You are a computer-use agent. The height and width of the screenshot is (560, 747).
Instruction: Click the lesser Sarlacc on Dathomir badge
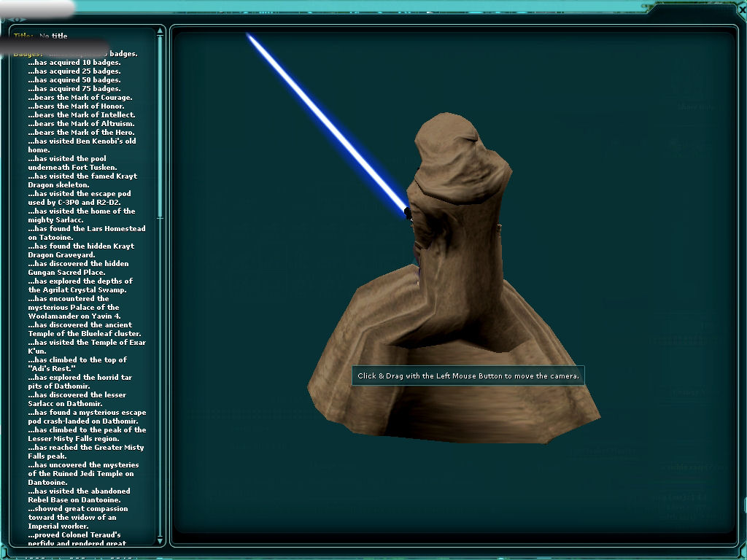coord(77,399)
